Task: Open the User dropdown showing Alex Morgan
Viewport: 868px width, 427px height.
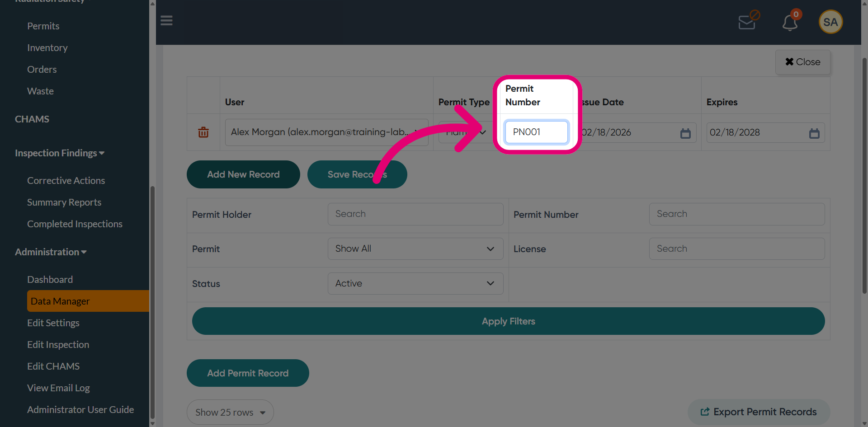Action: [x=326, y=132]
